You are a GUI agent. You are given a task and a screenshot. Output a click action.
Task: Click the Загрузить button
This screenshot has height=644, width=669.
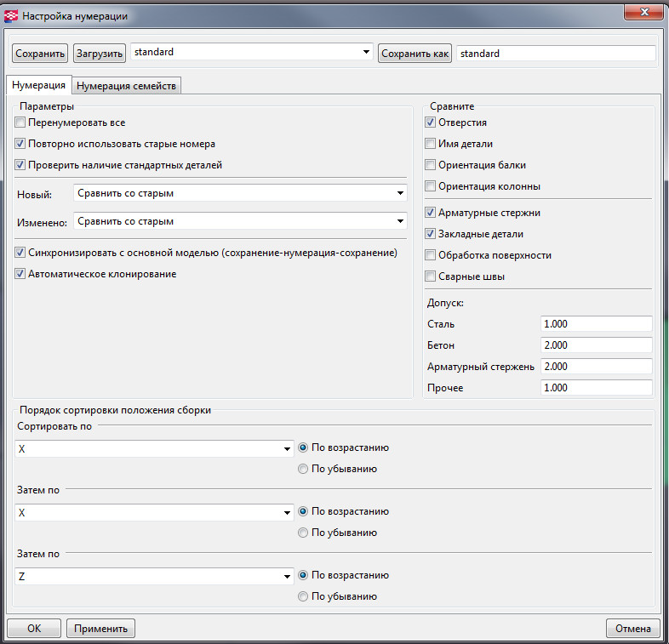(x=100, y=54)
